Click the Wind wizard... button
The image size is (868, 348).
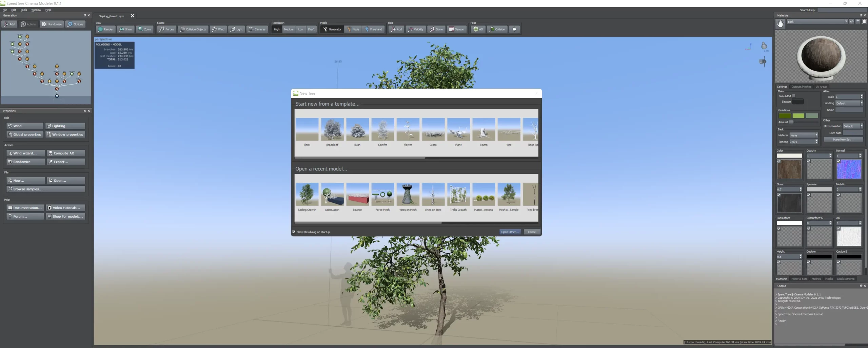click(x=25, y=153)
